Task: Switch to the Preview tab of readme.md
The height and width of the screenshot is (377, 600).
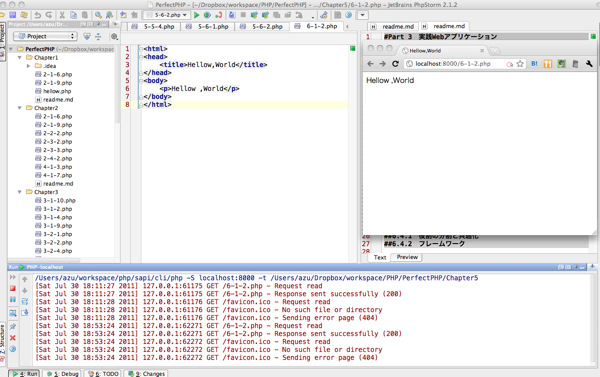Action: point(407,257)
